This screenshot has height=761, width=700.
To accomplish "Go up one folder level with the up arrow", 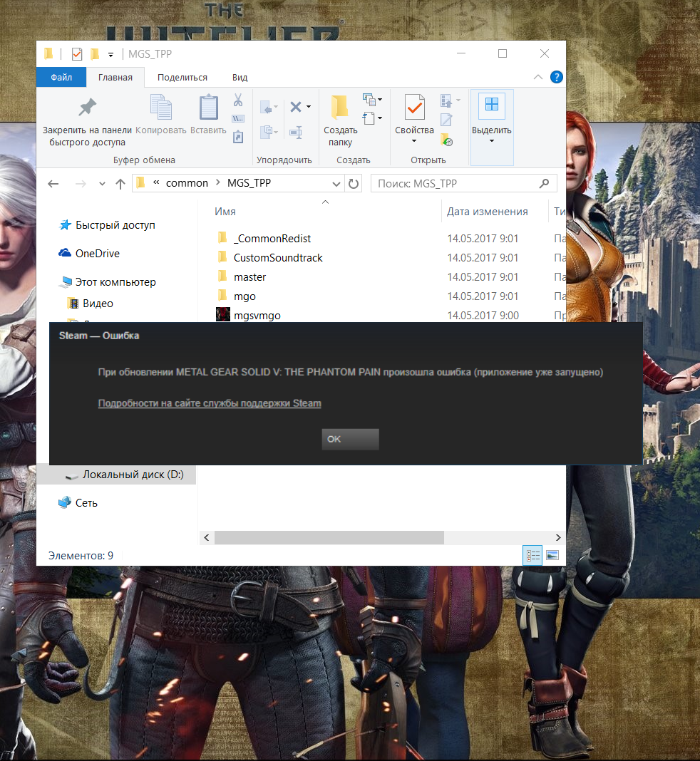I will [x=120, y=183].
